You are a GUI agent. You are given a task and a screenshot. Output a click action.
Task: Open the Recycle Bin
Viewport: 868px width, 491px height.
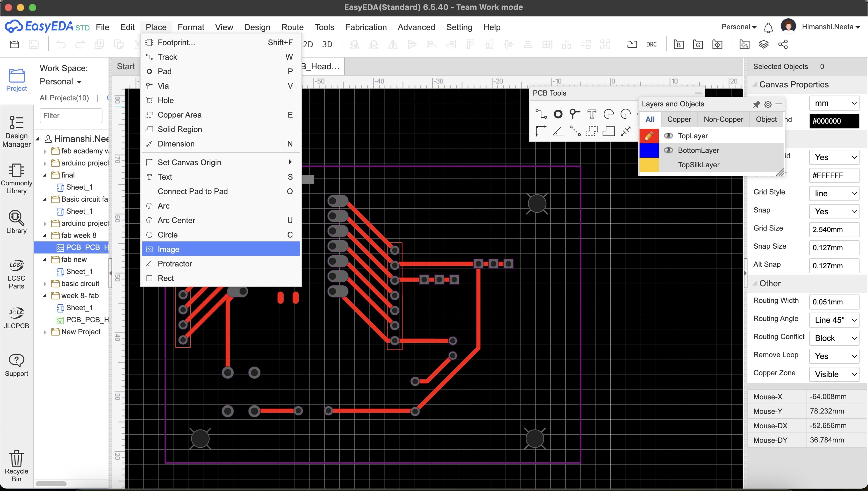(16, 466)
